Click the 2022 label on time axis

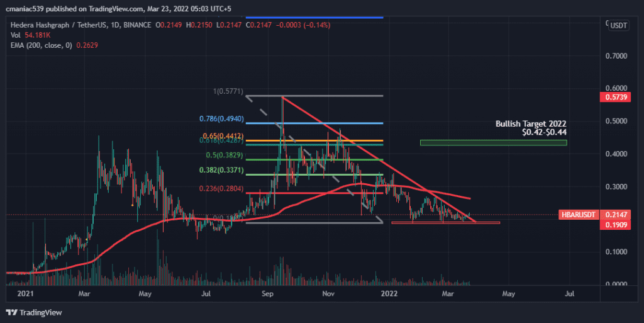click(389, 293)
